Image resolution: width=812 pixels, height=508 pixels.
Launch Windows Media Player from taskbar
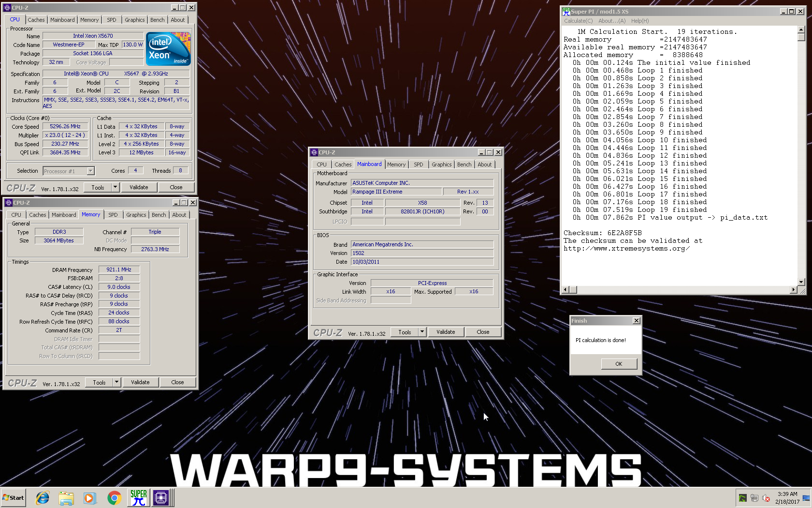tap(89, 498)
